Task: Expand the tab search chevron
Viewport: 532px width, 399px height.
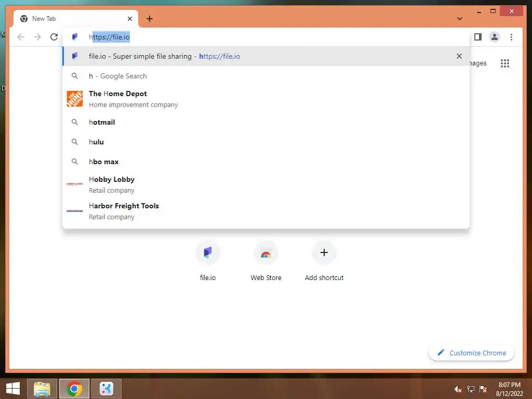Action: click(x=460, y=19)
